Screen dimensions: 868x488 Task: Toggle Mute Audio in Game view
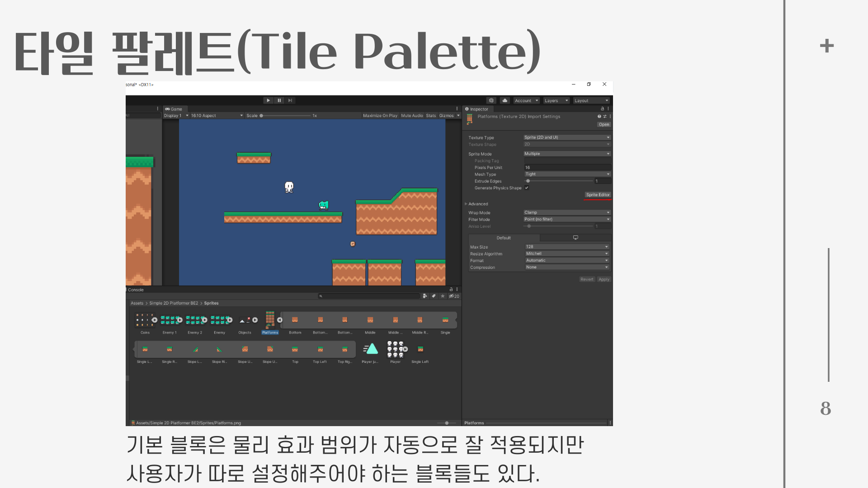coord(412,116)
